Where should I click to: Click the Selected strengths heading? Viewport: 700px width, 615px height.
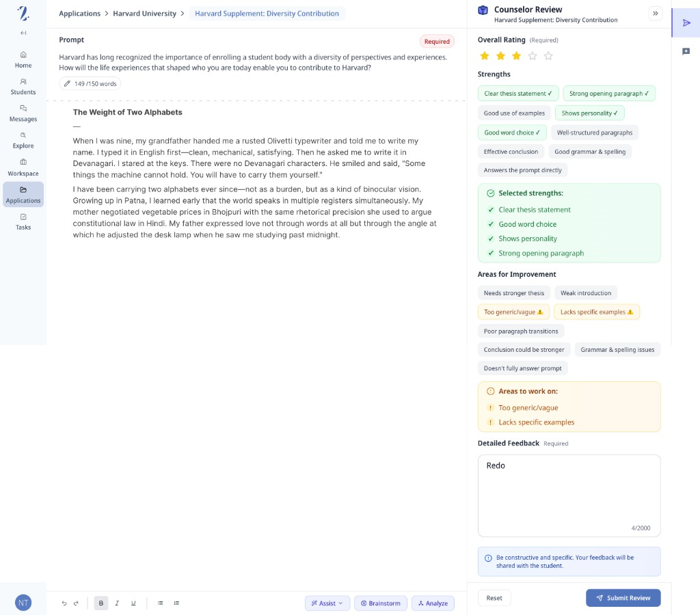[530, 193]
